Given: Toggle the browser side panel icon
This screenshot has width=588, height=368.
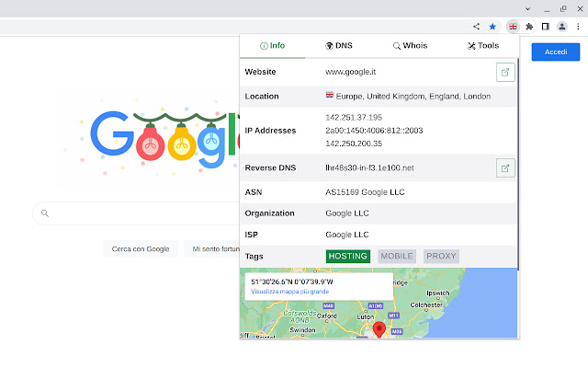Looking at the screenshot, I should point(545,27).
